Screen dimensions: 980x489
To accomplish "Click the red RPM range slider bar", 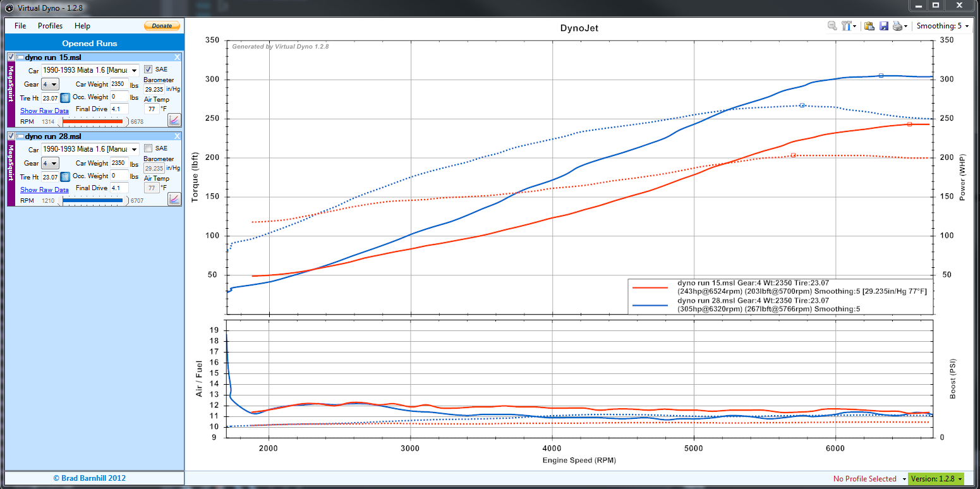I will tap(92, 121).
